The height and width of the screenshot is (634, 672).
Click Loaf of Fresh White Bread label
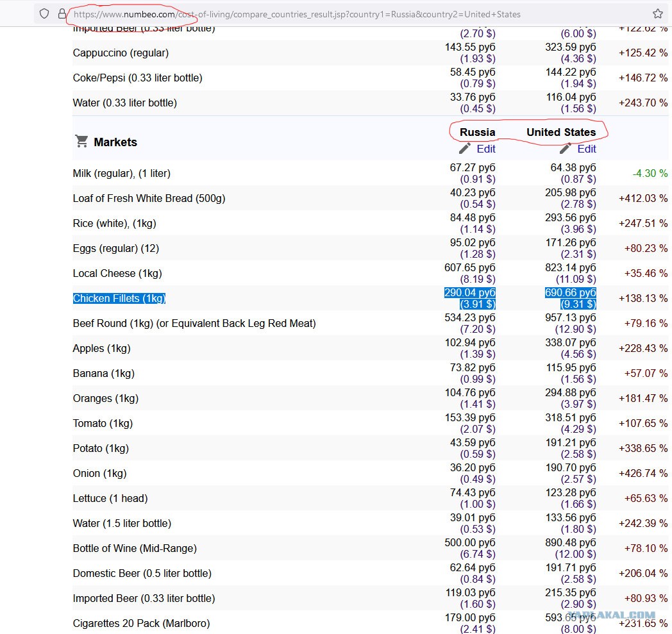pyautogui.click(x=149, y=198)
